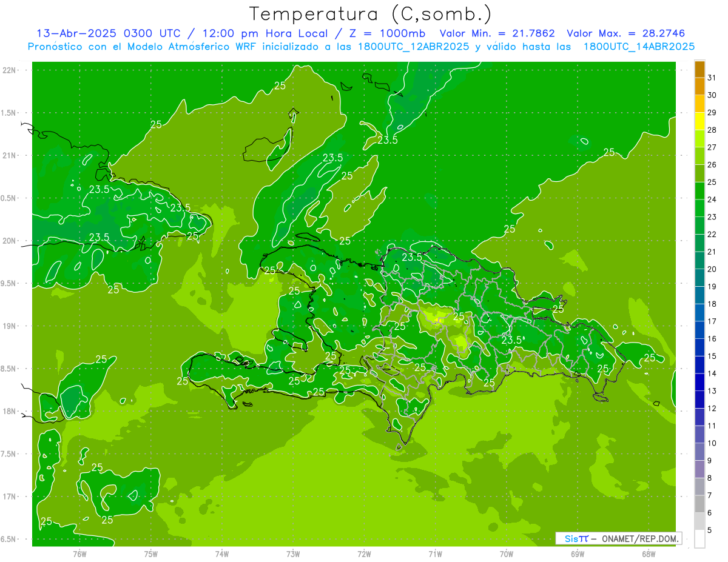Click the legend value "24"
728x562 pixels.
(712, 199)
